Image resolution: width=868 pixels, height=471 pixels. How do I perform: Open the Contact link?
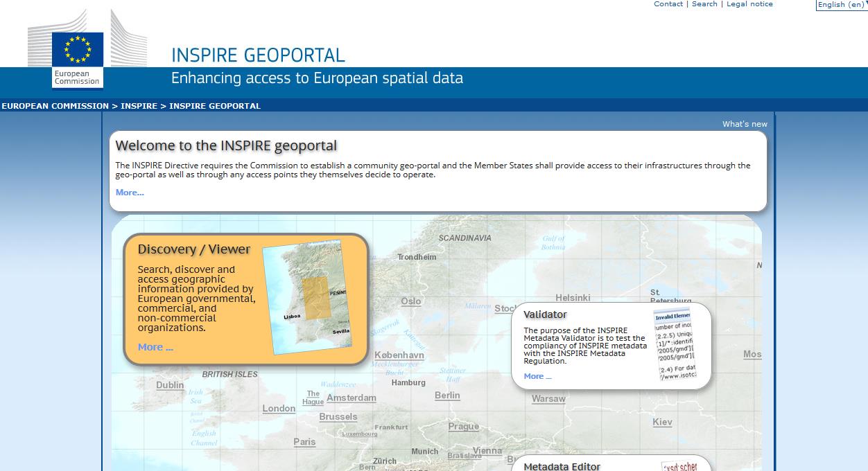[668, 4]
